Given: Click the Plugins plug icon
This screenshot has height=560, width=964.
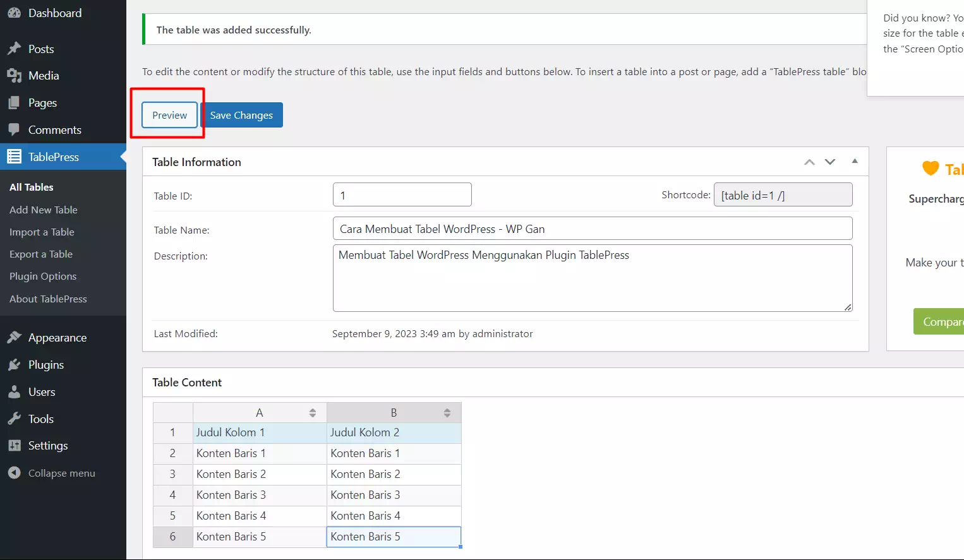Looking at the screenshot, I should (x=14, y=365).
